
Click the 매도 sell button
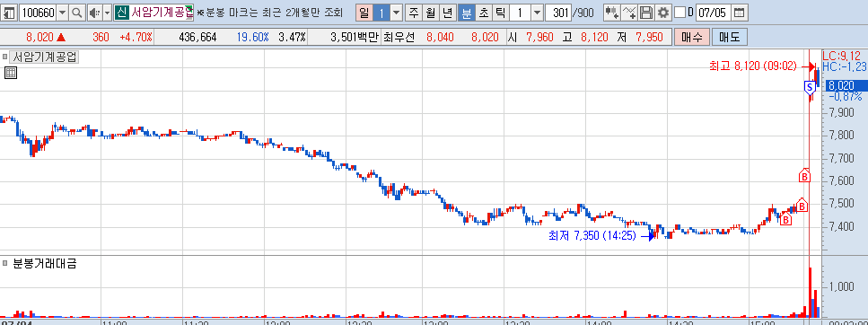729,38
